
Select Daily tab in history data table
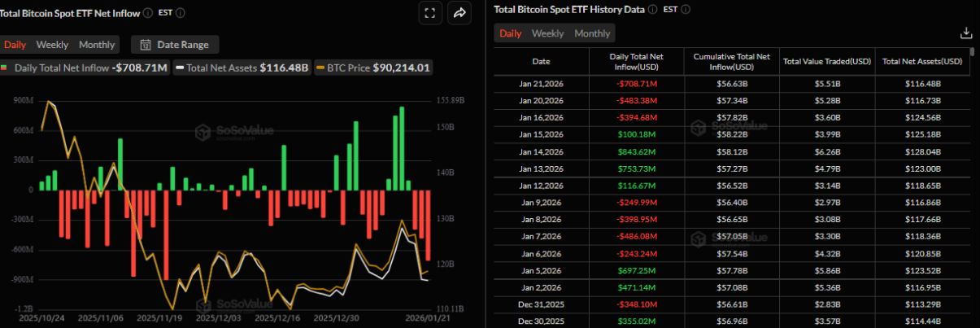point(510,33)
